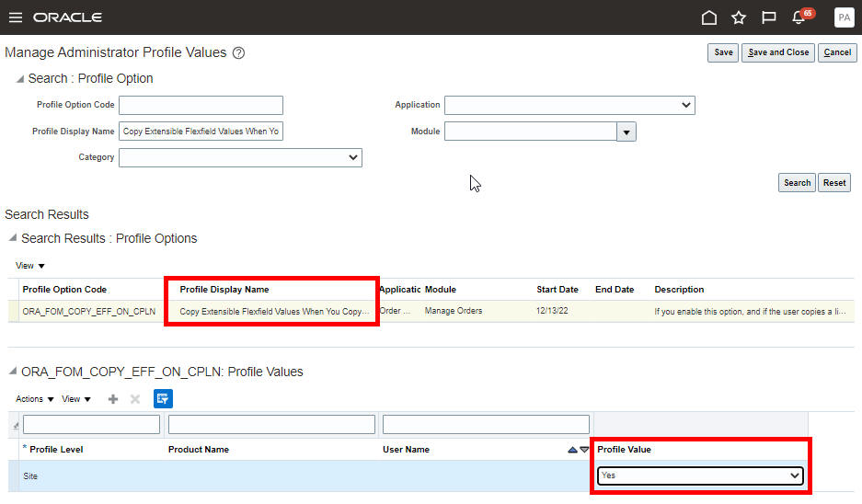Click the Search button

coord(797,182)
